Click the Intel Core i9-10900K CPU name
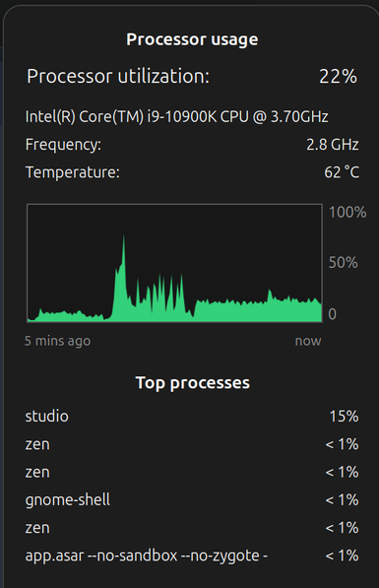The image size is (379, 588). [176, 116]
